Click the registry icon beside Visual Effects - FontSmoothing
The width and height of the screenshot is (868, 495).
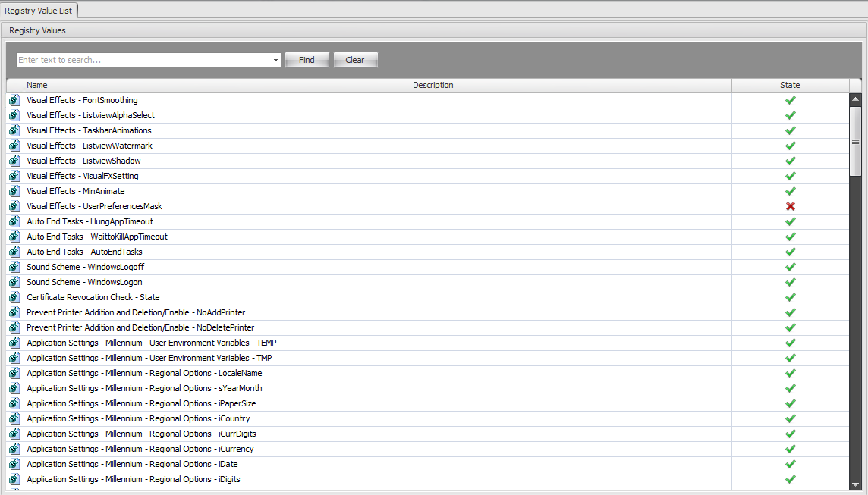pos(14,100)
